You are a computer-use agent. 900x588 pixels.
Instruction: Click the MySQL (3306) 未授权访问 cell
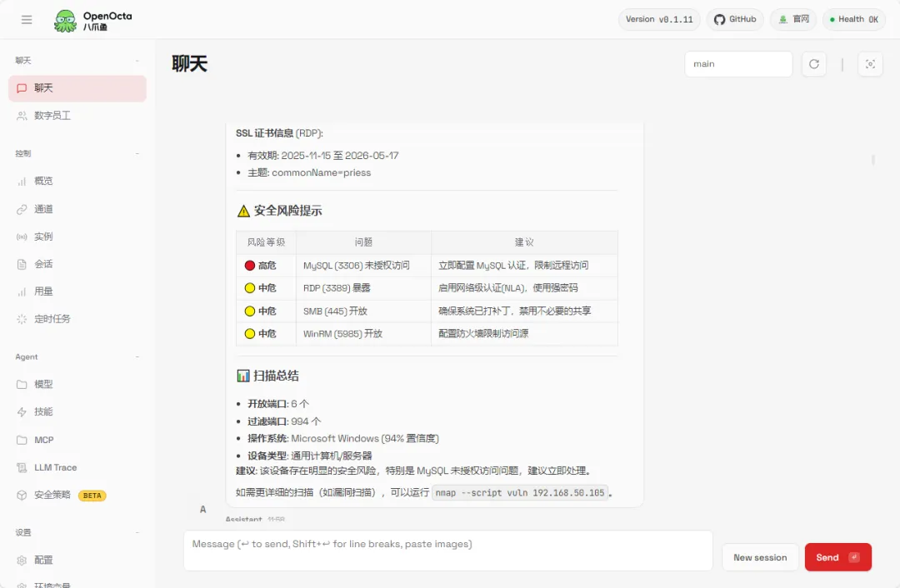pyautogui.click(x=363, y=266)
